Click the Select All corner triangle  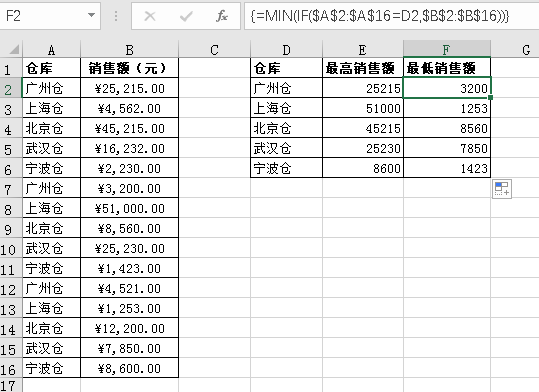tap(13, 50)
